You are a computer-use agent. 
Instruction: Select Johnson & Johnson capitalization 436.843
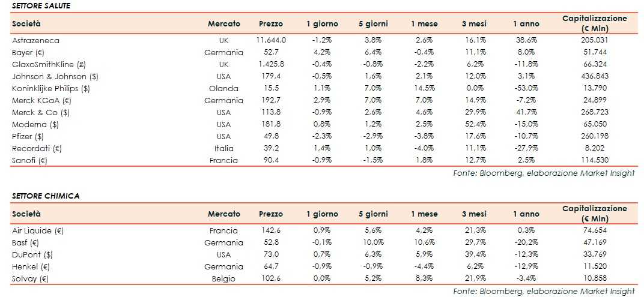pos(594,76)
